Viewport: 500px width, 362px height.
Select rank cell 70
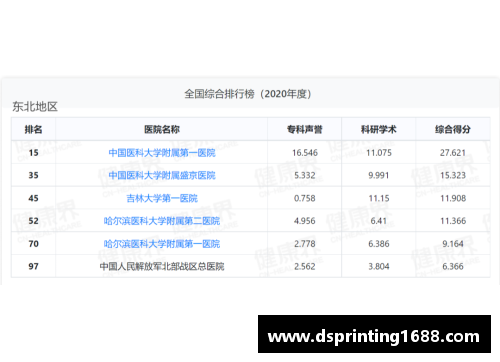pyautogui.click(x=33, y=244)
